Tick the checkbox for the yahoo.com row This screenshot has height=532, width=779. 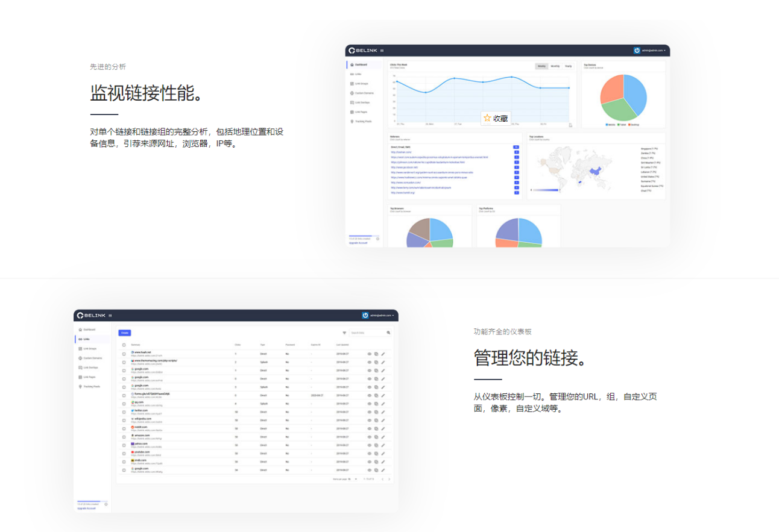pyautogui.click(x=124, y=445)
